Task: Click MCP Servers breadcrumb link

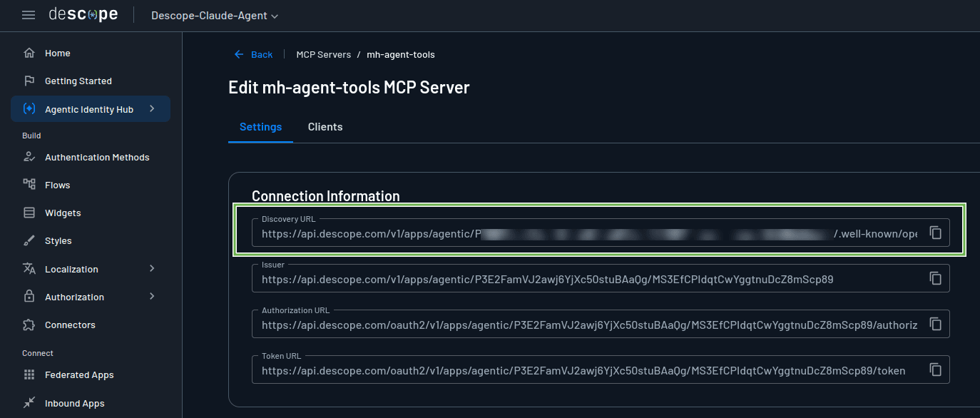Action: 324,54
